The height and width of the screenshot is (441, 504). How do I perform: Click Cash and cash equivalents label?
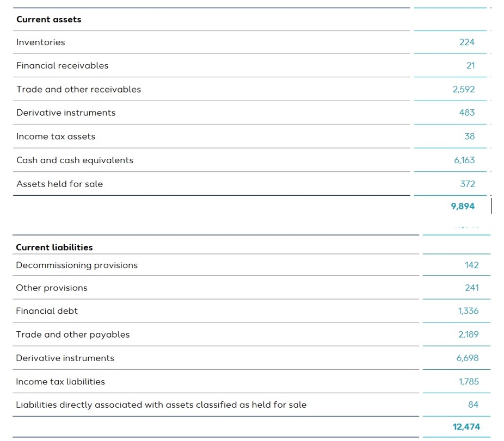tap(75, 160)
